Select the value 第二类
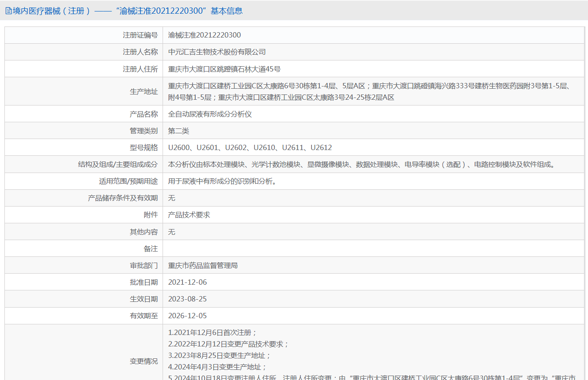The image size is (588, 380). click(x=178, y=131)
